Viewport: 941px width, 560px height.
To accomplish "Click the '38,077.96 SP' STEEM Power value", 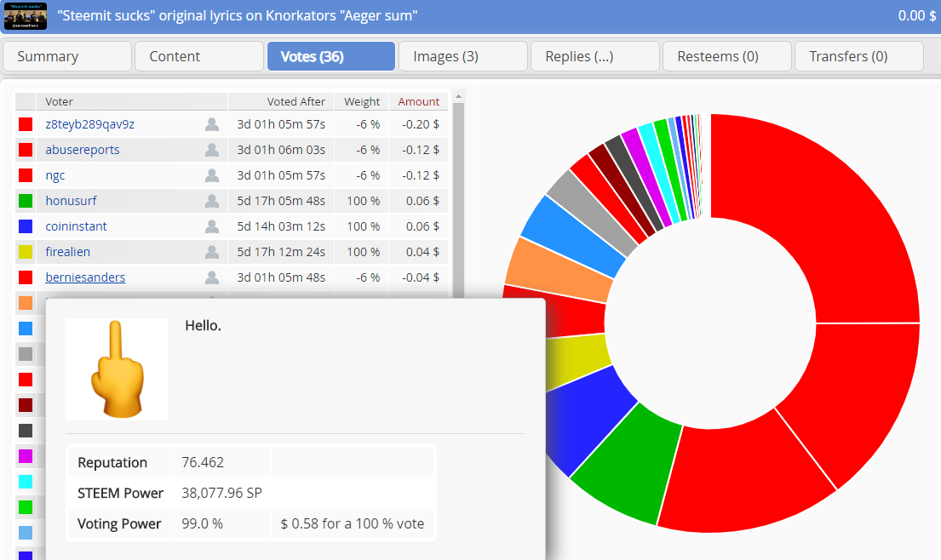I will [221, 493].
